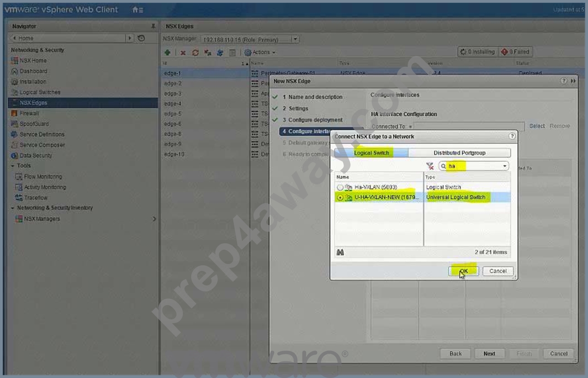Viewport: 588px width, 378px height.
Task: Open the NSX Manager dropdown
Action: click(295, 39)
